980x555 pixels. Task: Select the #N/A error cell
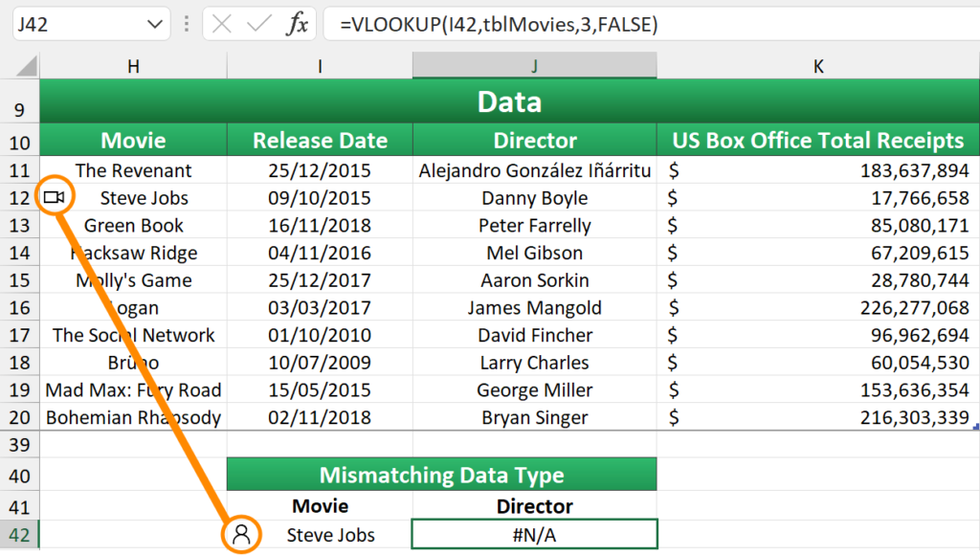(x=534, y=535)
